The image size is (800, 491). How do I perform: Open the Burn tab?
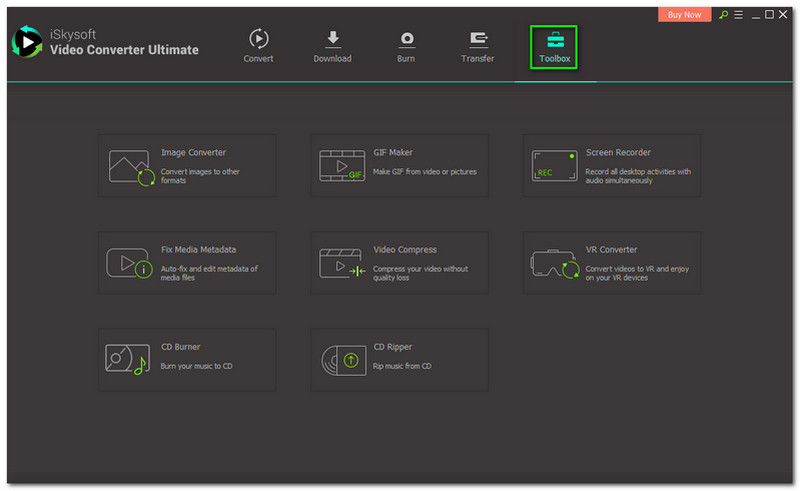click(x=407, y=46)
